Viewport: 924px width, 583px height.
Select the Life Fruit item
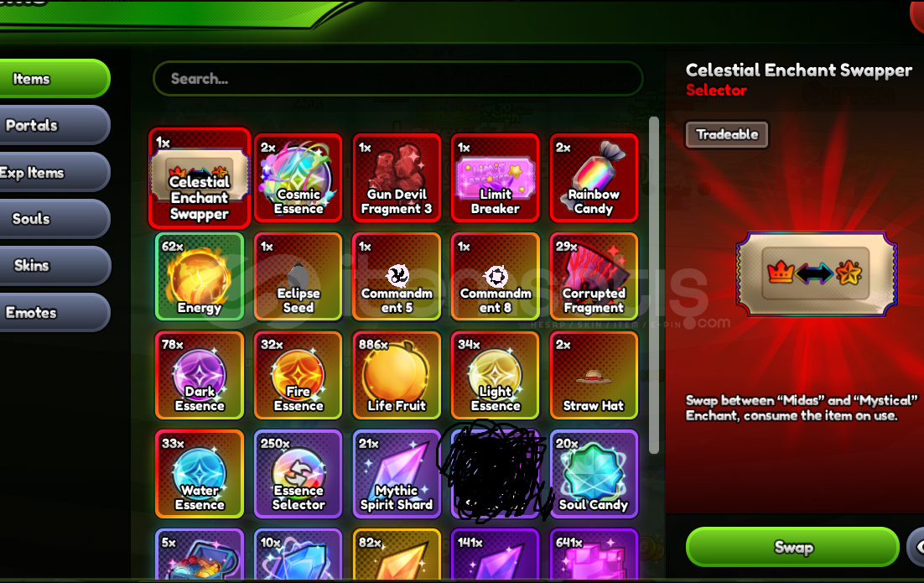(397, 376)
